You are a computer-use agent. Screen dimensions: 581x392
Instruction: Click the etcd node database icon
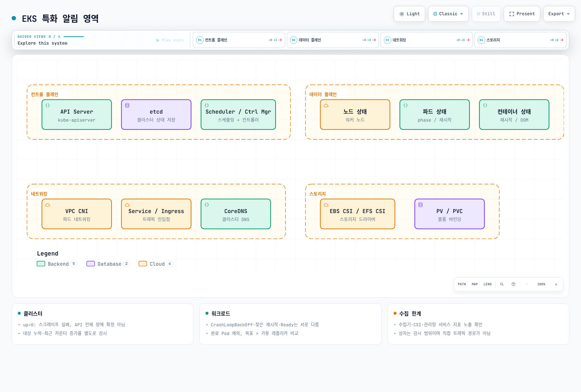coord(127,105)
